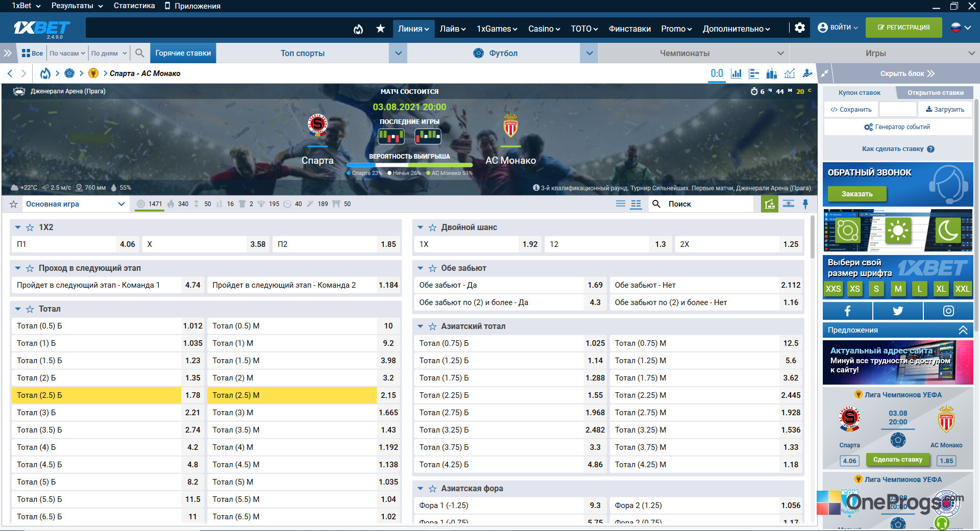Open the Чемпионаты dropdown

click(694, 53)
